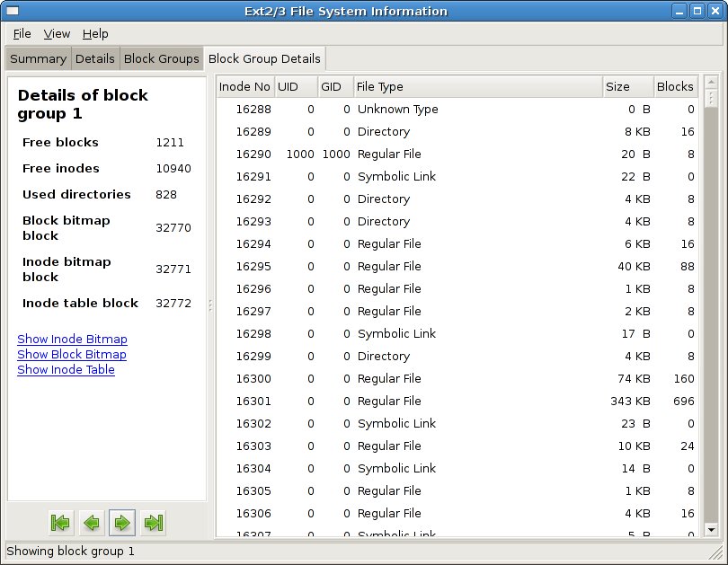The width and height of the screenshot is (728, 565).
Task: Open the File menu
Action: 22,33
